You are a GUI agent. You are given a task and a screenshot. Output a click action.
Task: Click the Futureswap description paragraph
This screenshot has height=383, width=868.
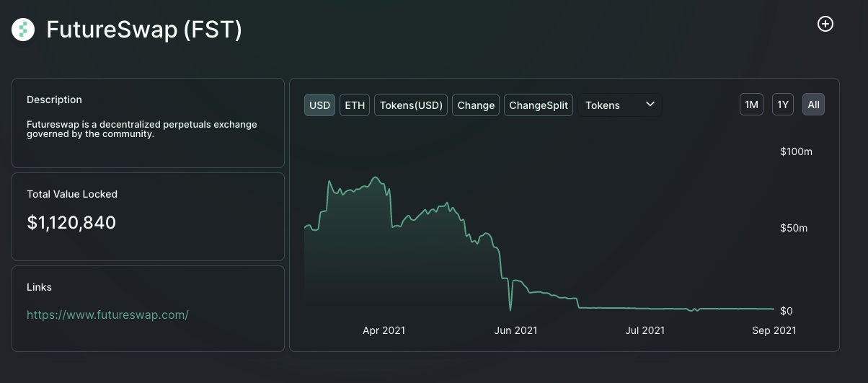142,129
